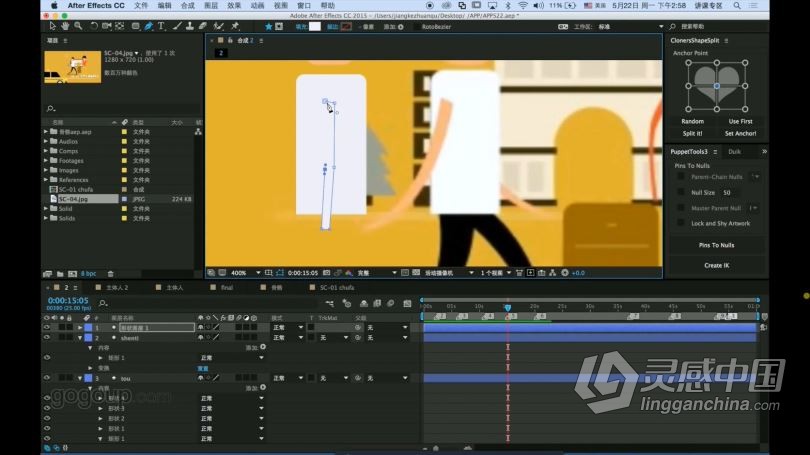Click the Use First button
The width and height of the screenshot is (810, 455).
740,121
